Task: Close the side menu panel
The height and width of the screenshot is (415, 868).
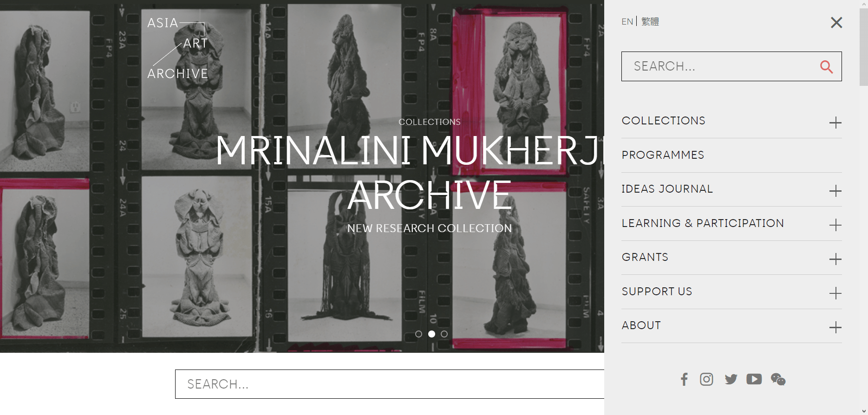Action: pos(836,22)
